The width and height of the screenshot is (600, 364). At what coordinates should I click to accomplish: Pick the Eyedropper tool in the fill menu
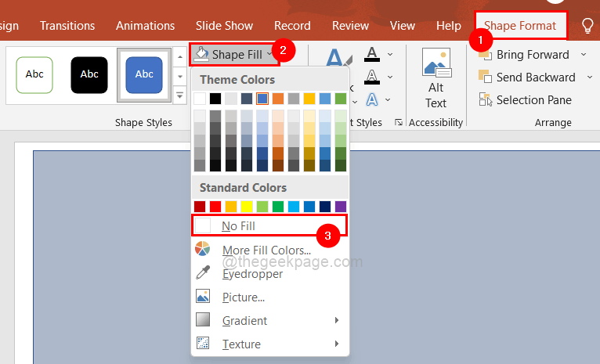(x=252, y=274)
